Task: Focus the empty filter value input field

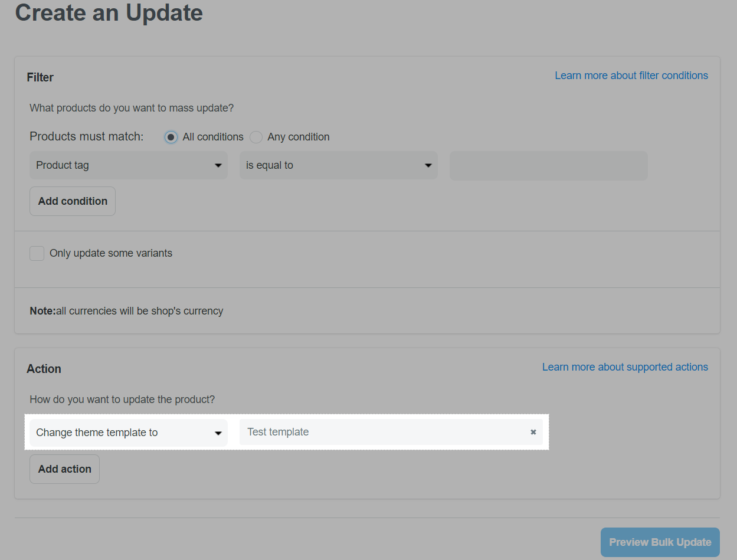Action: pos(549,165)
